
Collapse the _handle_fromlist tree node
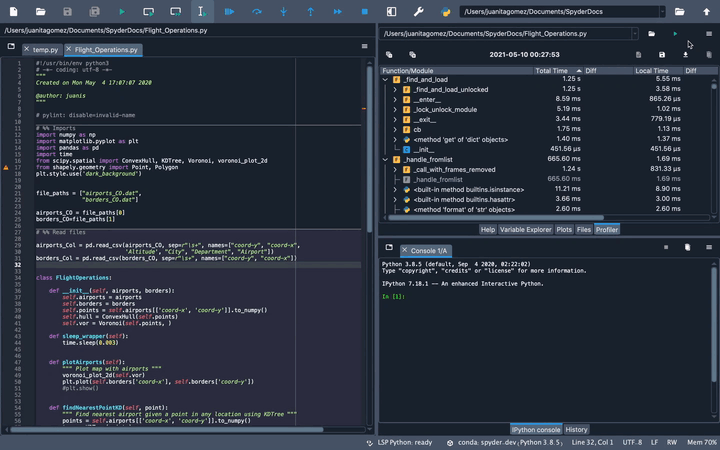coord(385,160)
